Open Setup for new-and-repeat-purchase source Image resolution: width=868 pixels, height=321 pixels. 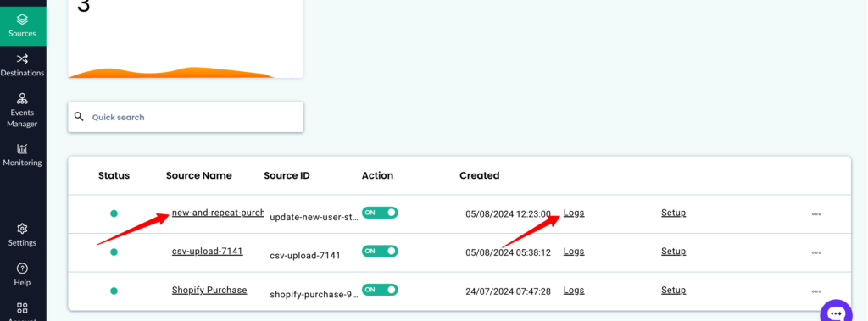click(674, 213)
